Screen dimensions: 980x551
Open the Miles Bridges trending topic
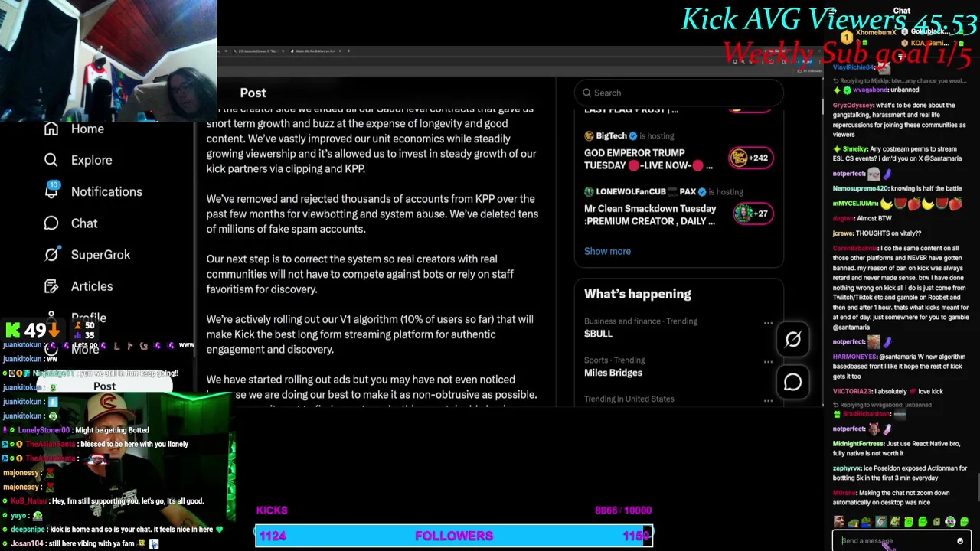click(612, 373)
